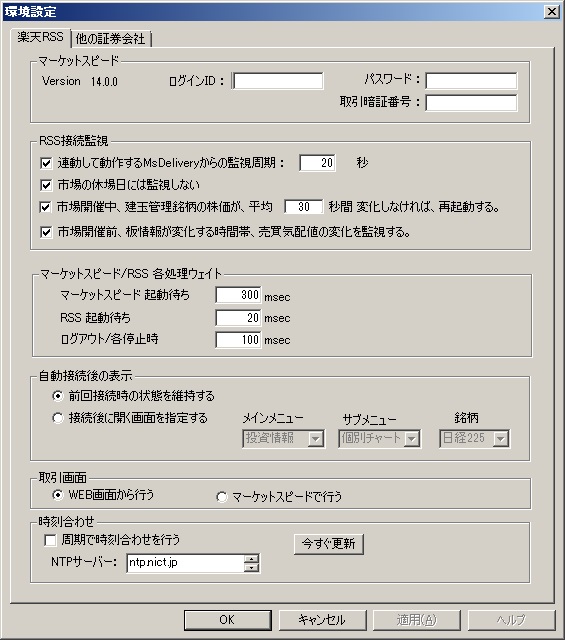Open the メインメニュー 投資情報 dropdown
565x640 pixels.
283,439
